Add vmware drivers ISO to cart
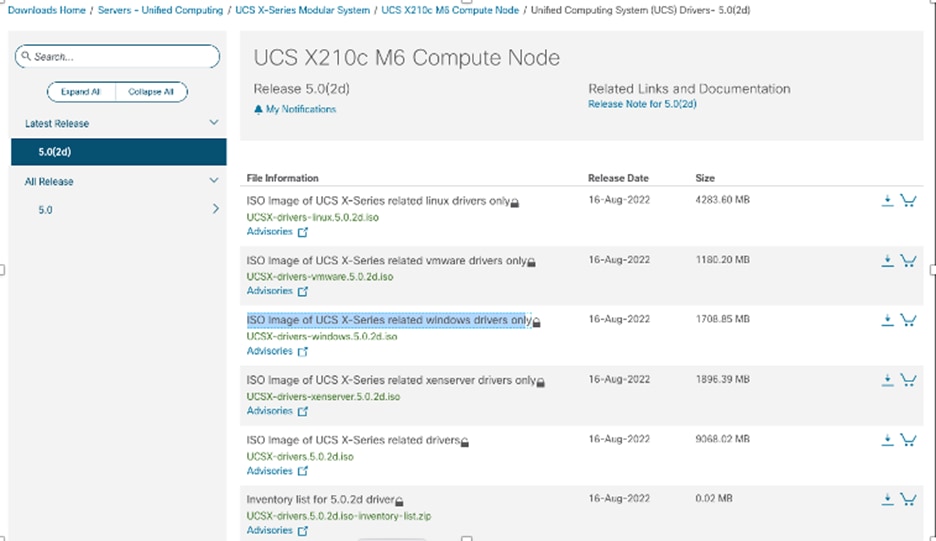The width and height of the screenshot is (936, 541). pos(908,260)
